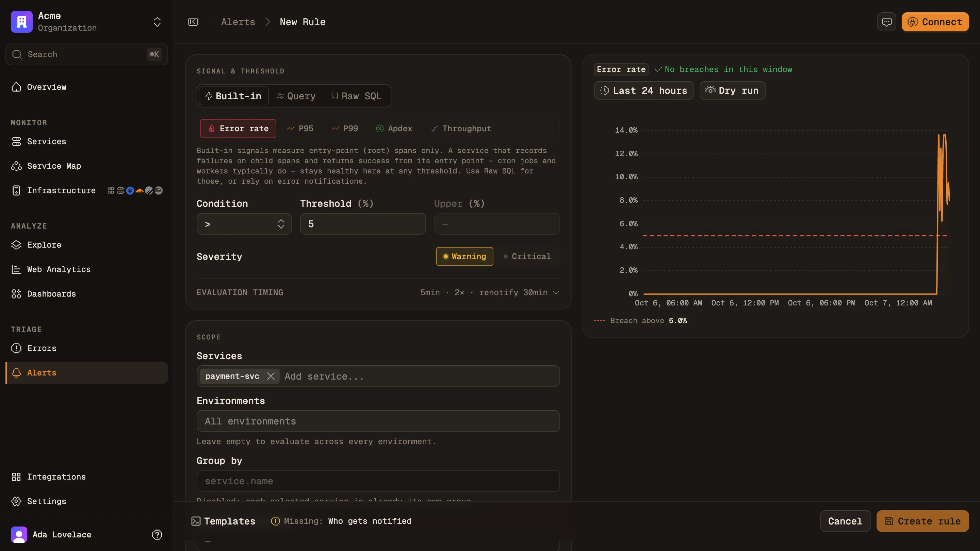Open Overview from the sidebar
This screenshot has height=551, width=980.
pyautogui.click(x=87, y=87)
